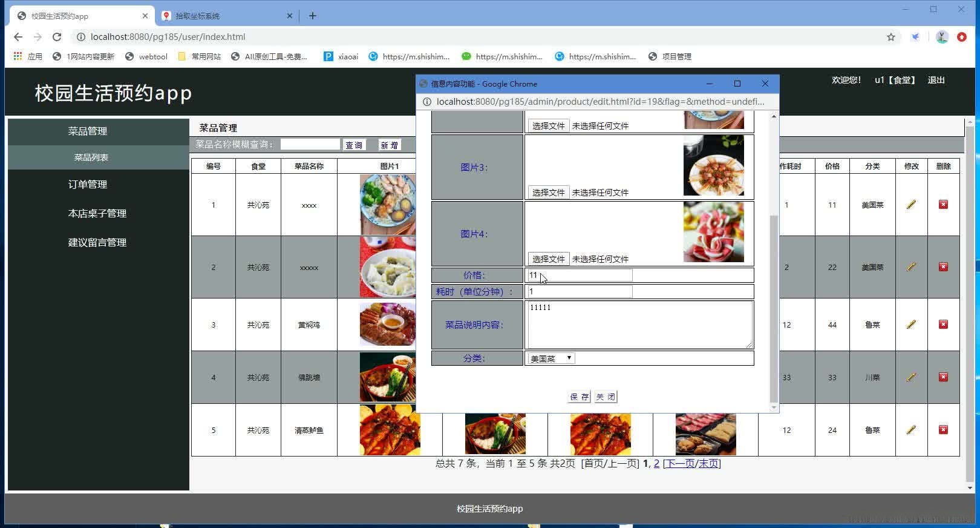Open webtool bookmark
This screenshot has width=980, height=528.
pyautogui.click(x=146, y=56)
